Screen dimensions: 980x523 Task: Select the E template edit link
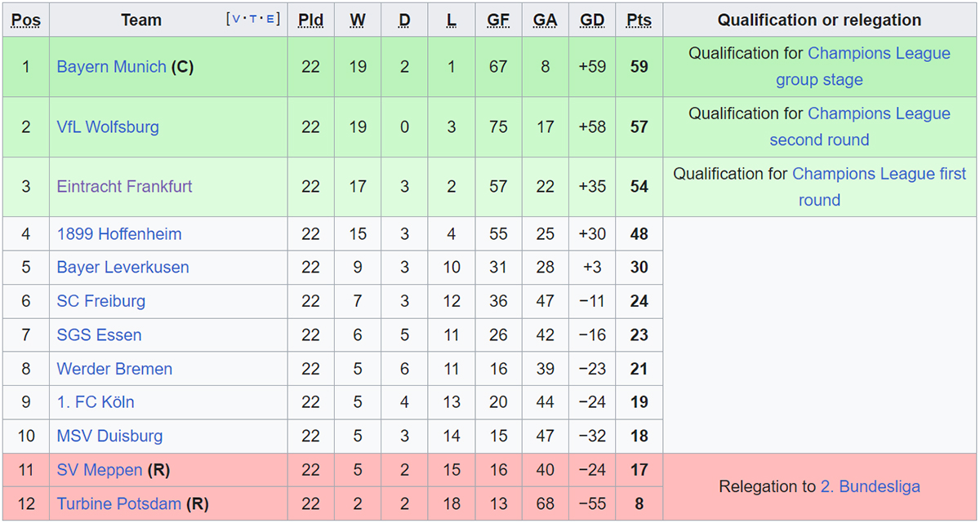269,19
